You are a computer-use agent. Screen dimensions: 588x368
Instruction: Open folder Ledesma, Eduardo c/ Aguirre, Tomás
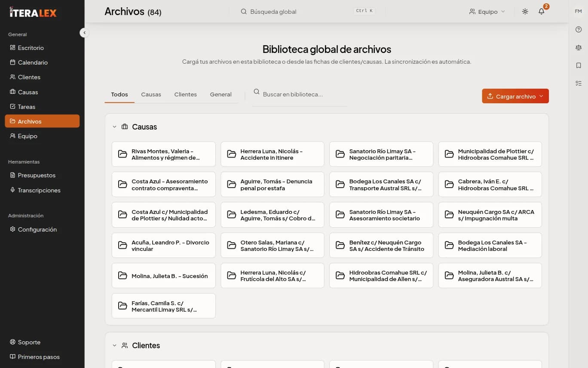273,215
